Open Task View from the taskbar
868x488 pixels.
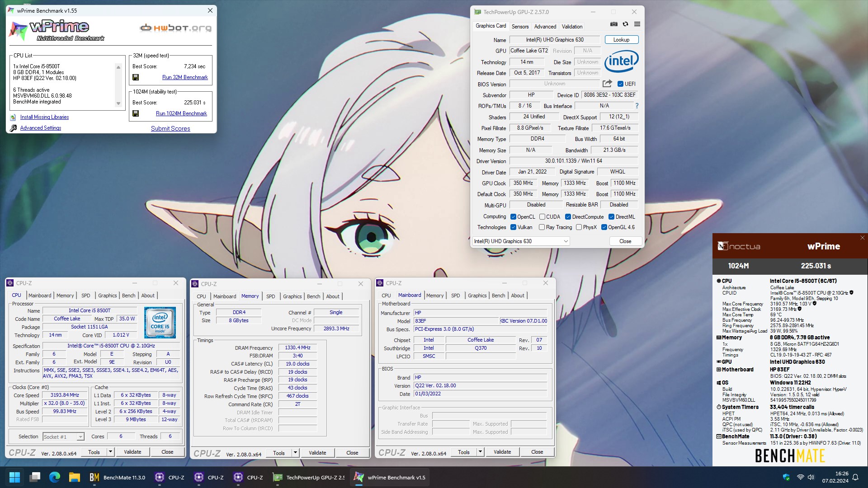tap(34, 477)
